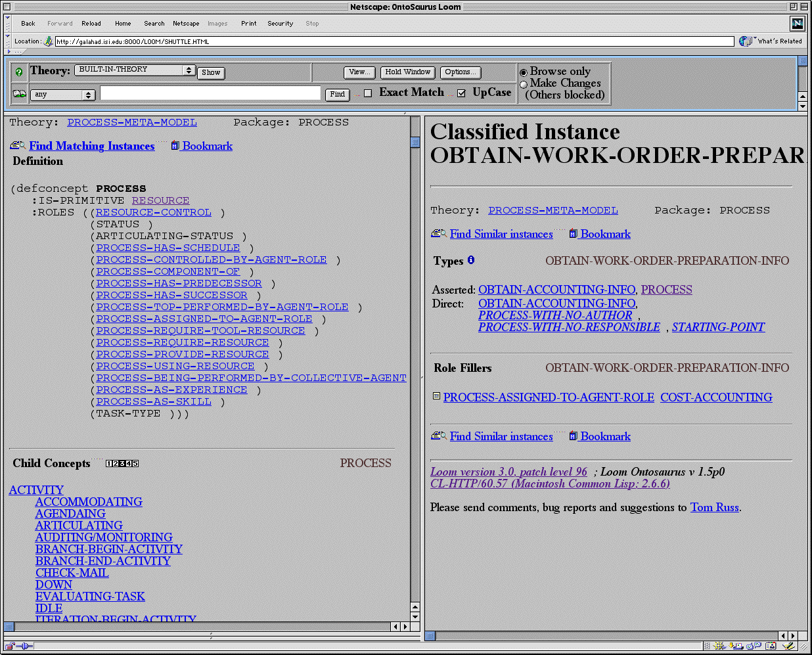The width and height of the screenshot is (812, 655).
Task: Click the left pane vertical scrollbar thumb
Action: pyautogui.click(x=415, y=142)
